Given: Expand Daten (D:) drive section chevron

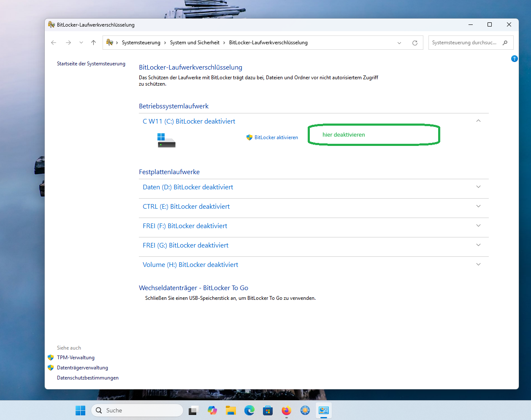Looking at the screenshot, I should (x=478, y=187).
